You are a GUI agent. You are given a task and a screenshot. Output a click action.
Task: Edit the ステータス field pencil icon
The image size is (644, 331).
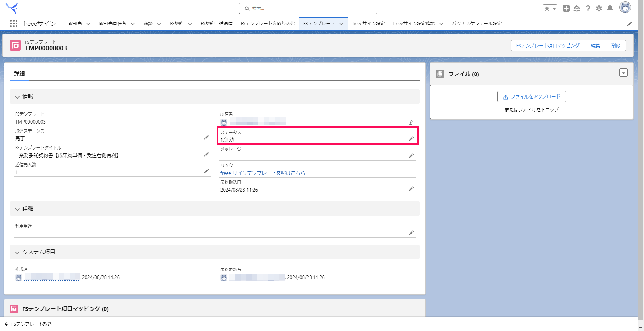(411, 139)
